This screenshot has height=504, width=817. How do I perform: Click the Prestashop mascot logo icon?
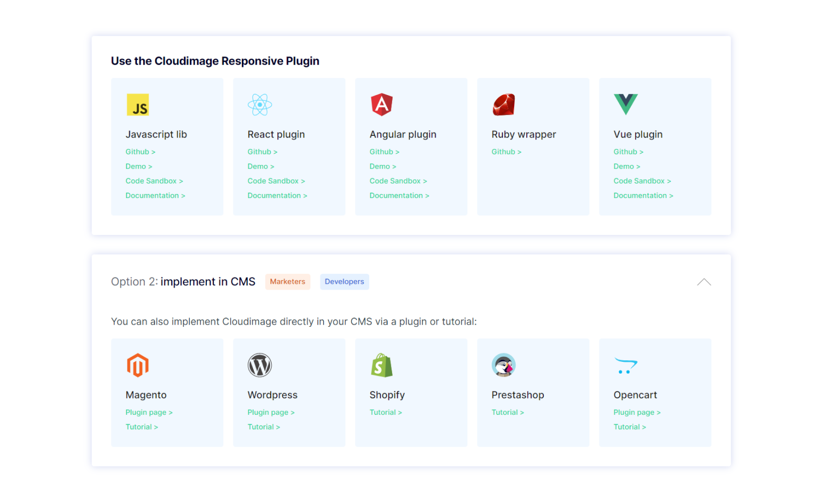pos(504,365)
